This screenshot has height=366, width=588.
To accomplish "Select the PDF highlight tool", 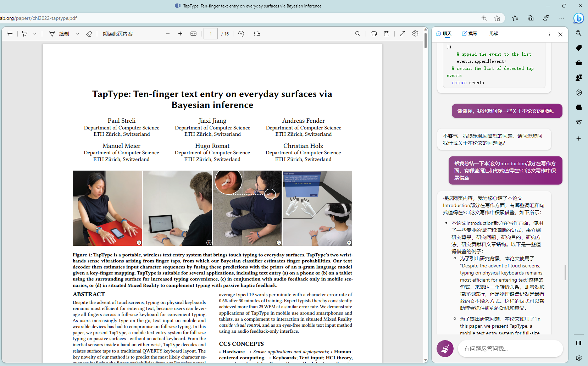I will click(x=25, y=34).
